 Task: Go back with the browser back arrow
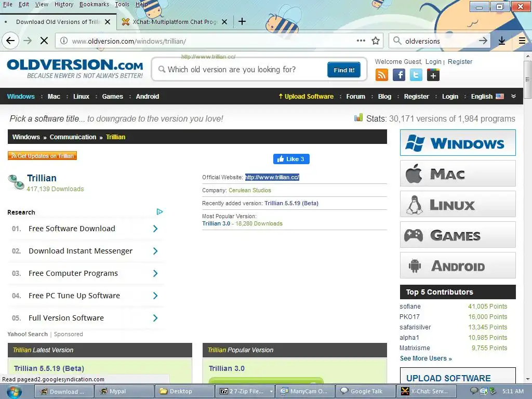(x=10, y=41)
